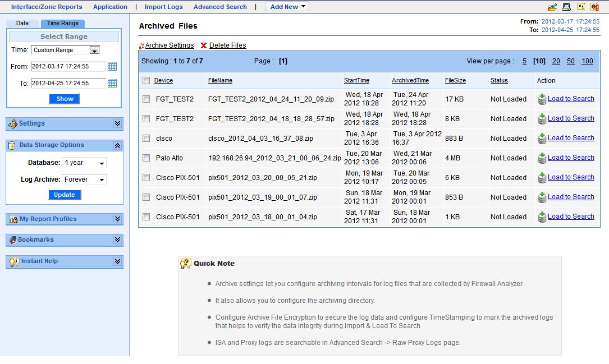The height and width of the screenshot is (364, 609).
Task: Switch to the Date tab
Action: tap(22, 24)
